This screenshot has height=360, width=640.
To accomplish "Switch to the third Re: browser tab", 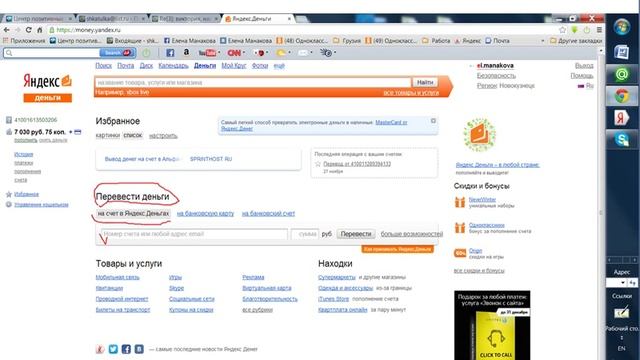I will point(184,19).
